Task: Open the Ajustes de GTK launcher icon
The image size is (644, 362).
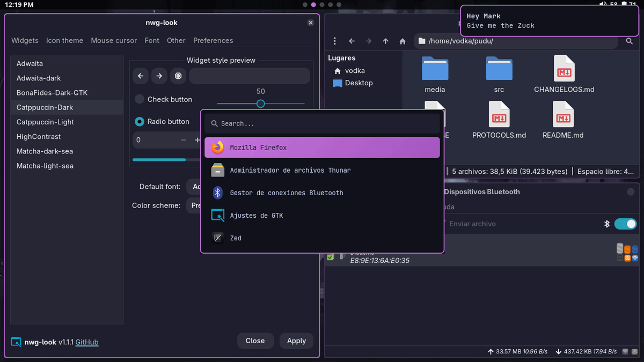Action: [217, 215]
